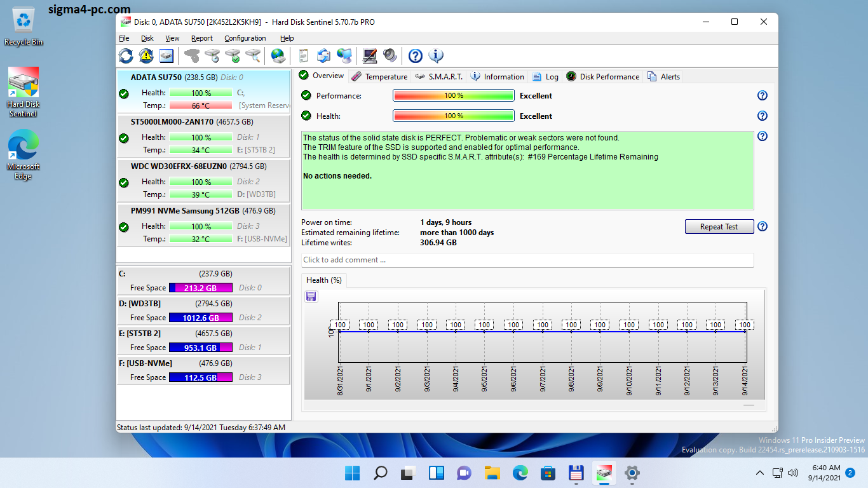Click the info bubble toolbar icon

(x=436, y=56)
